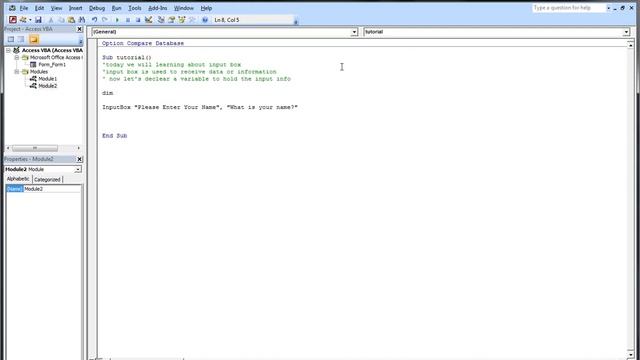Open the Tools menu

(135, 8)
